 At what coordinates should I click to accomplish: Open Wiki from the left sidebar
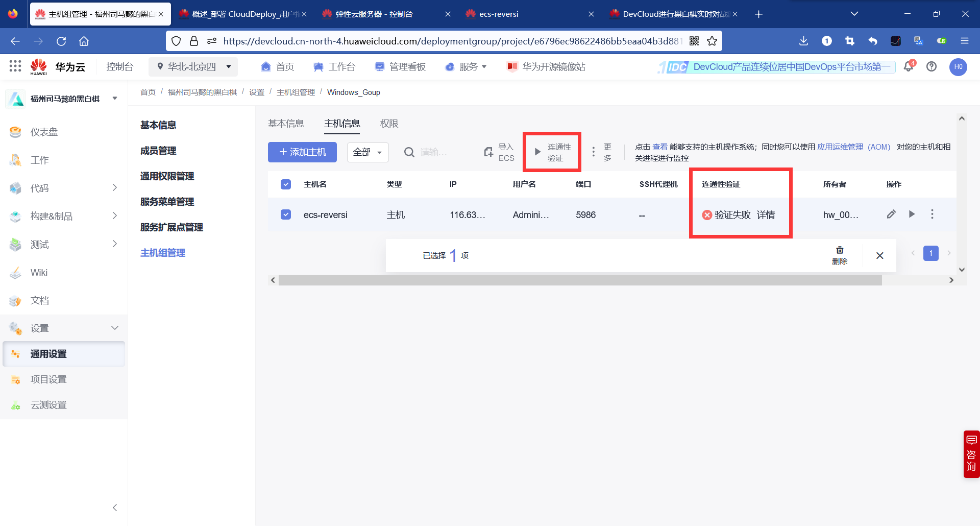pos(39,272)
